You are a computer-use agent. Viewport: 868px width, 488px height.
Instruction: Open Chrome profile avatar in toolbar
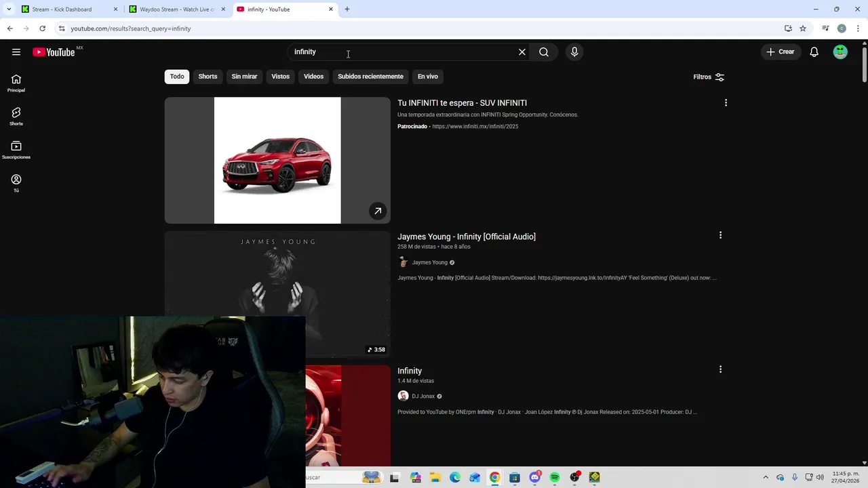[842, 28]
